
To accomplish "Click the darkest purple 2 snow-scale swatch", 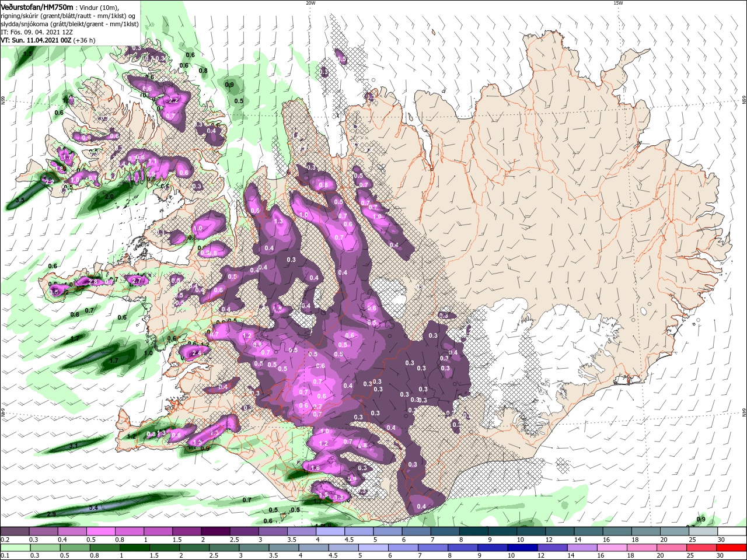I will tap(215, 531).
